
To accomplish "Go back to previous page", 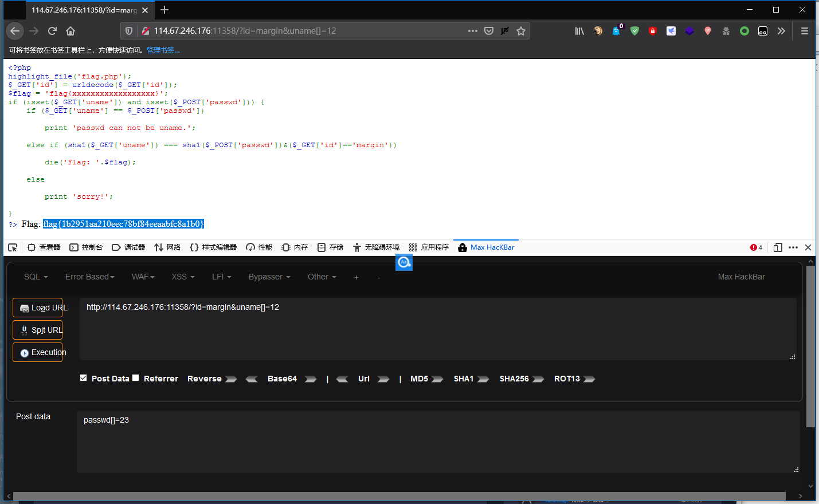I will (x=15, y=31).
